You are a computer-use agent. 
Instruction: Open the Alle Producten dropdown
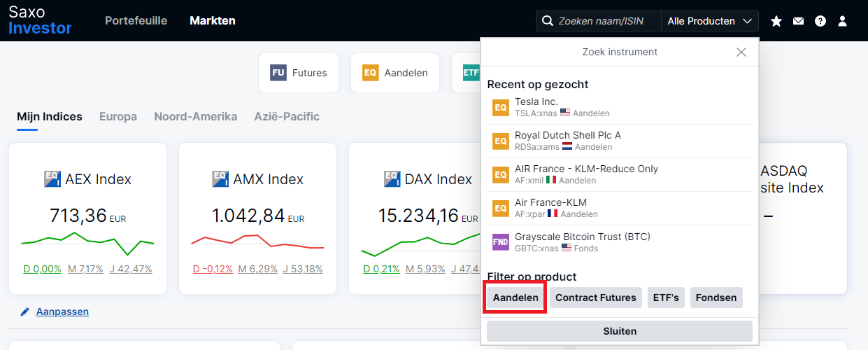tap(709, 21)
